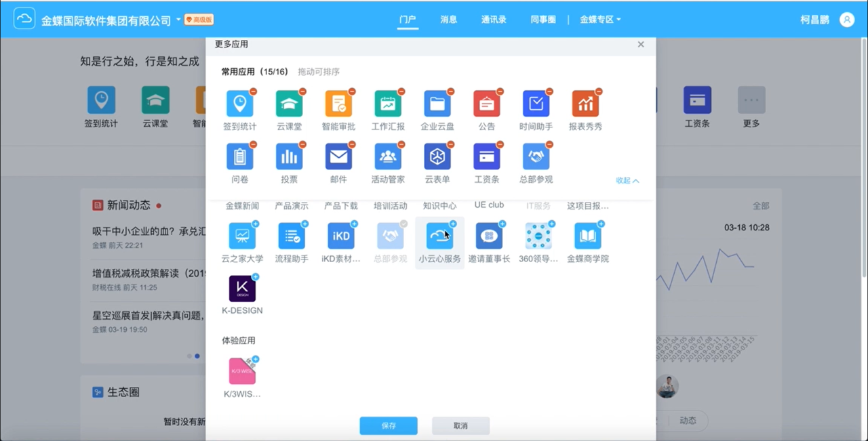Go to the 消息 tab
The width and height of the screenshot is (868, 441).
pos(448,20)
